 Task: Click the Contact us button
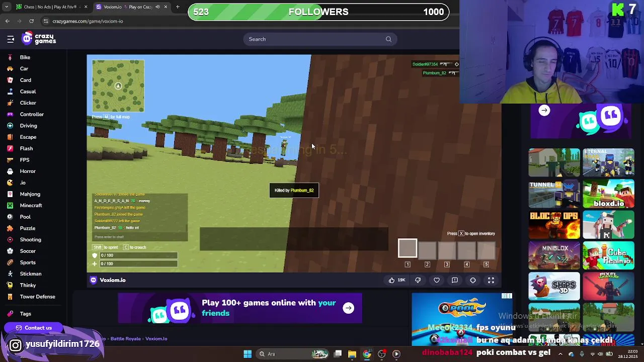click(34, 328)
